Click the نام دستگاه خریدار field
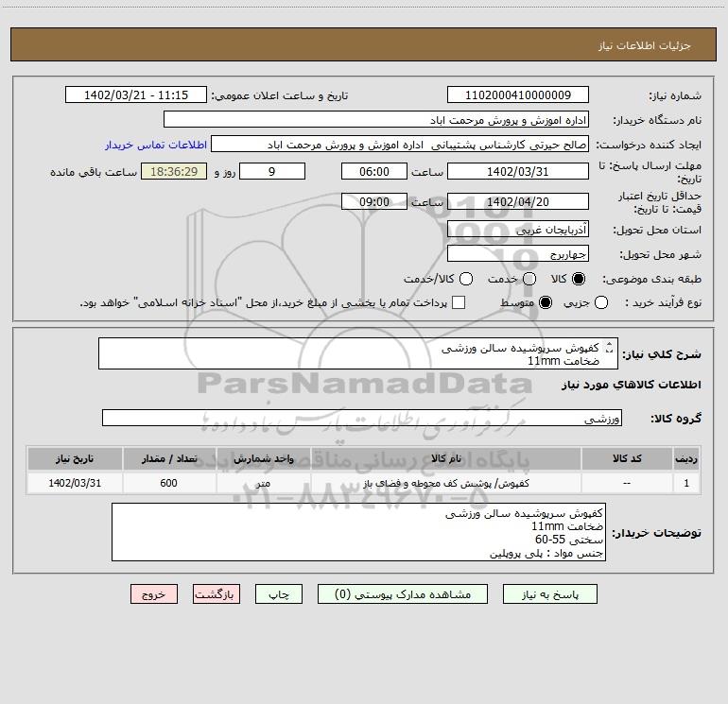Screen dimensions: 728x704 coord(376,119)
